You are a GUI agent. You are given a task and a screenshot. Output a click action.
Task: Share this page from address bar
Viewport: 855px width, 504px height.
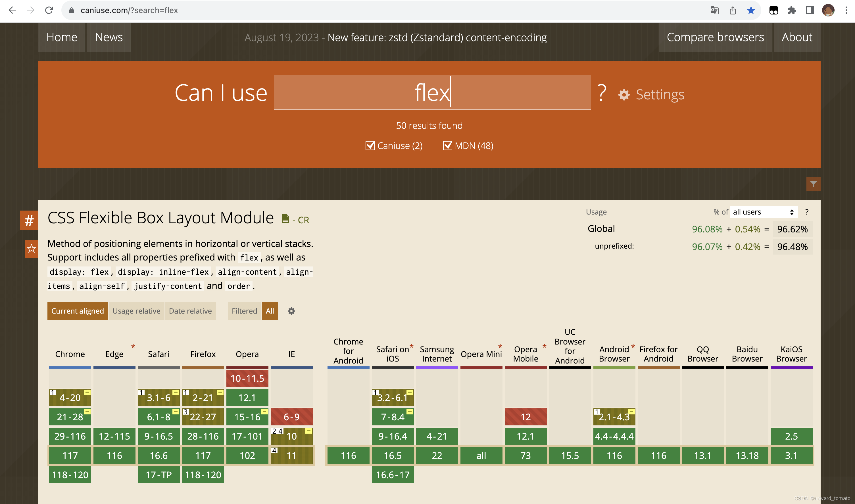(733, 10)
